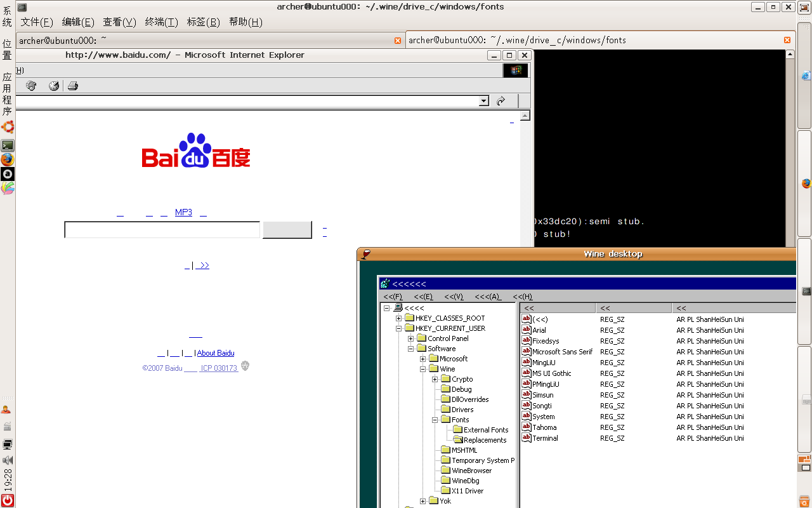The height and width of the screenshot is (508, 812).
Task: Click the Ubuntu logo icon in left panel
Action: click(x=8, y=127)
